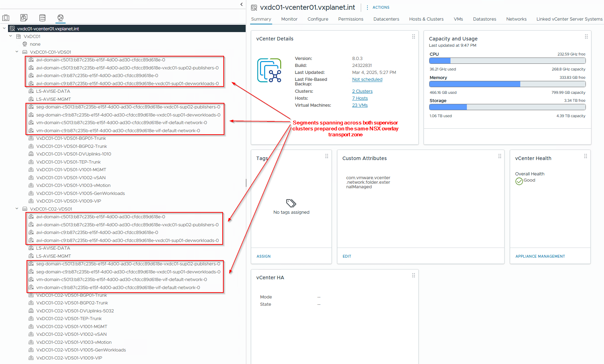The image size is (604, 364).
Task: Click EDIT in Custom Attributes card
Action: [347, 256]
